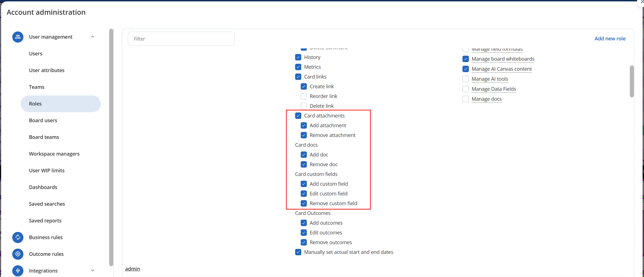Toggle the Remove custom field checkbox
The image size is (644, 277).
pos(304,204)
